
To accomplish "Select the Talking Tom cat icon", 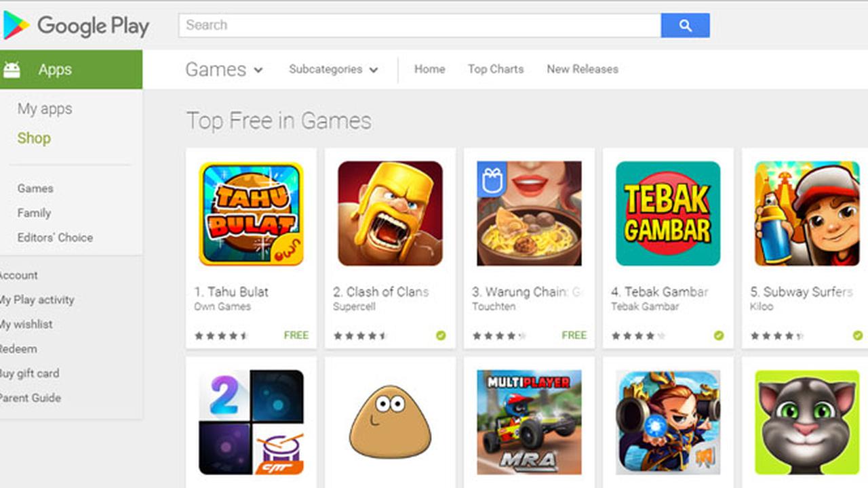I will coord(807,422).
